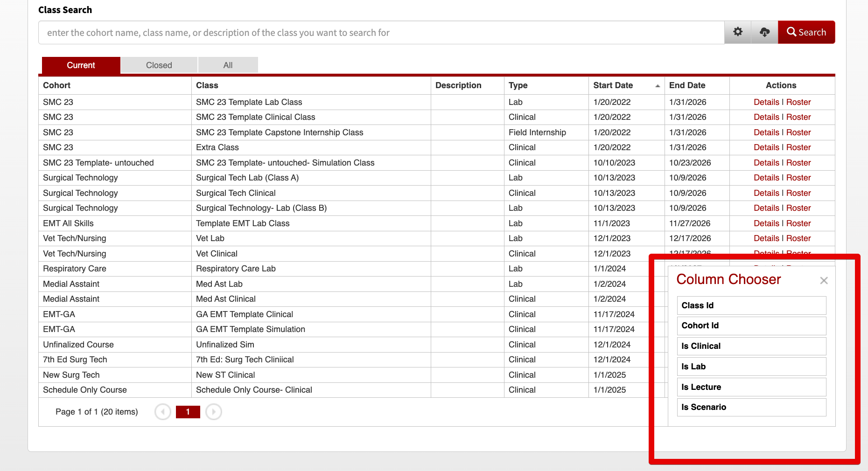868x471 pixels.
Task: Click the class search input field
Action: pyautogui.click(x=381, y=33)
